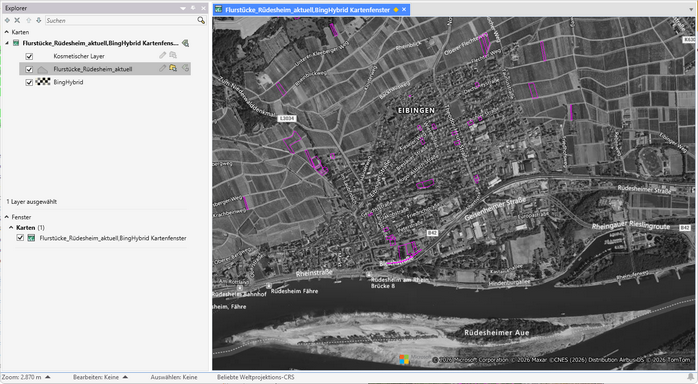Move selected layer down with the down arrow
Viewport: 698px width, 384px height.
click(x=39, y=20)
